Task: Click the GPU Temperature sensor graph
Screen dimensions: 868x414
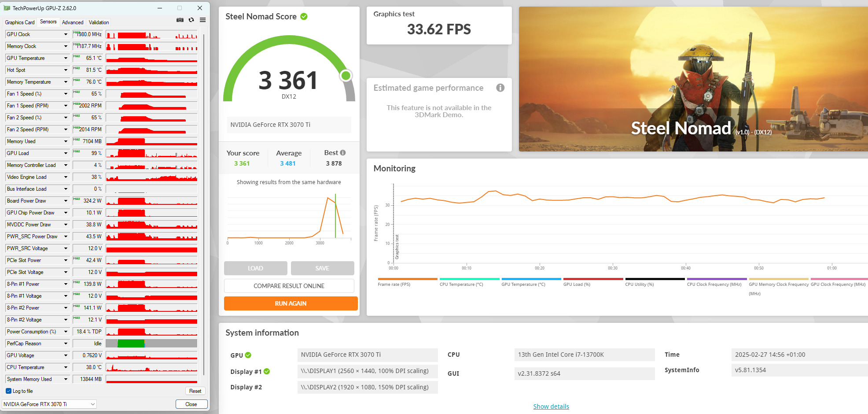Action: (151, 58)
